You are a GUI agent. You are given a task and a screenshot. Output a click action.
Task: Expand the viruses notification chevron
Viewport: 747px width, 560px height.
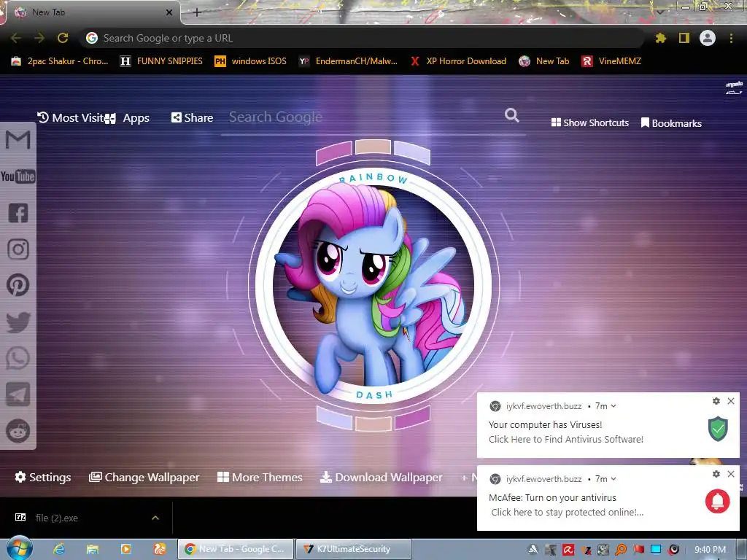[614, 406]
